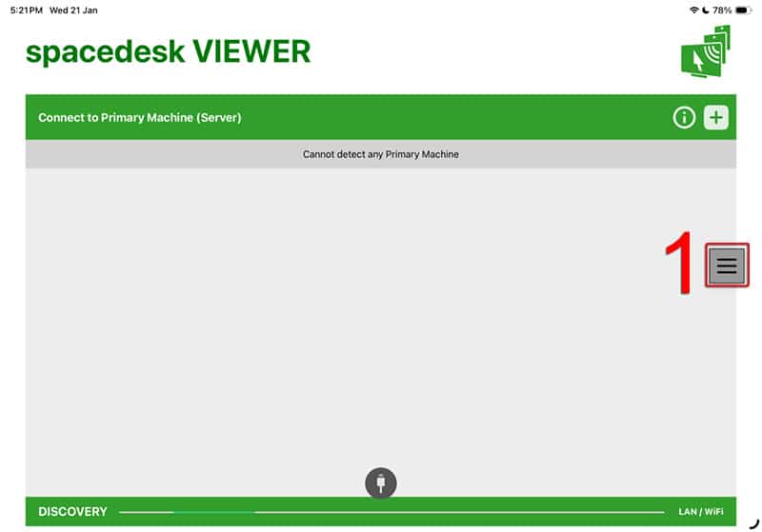
Task: Open the hamburger settings menu button
Action: pyautogui.click(x=727, y=266)
